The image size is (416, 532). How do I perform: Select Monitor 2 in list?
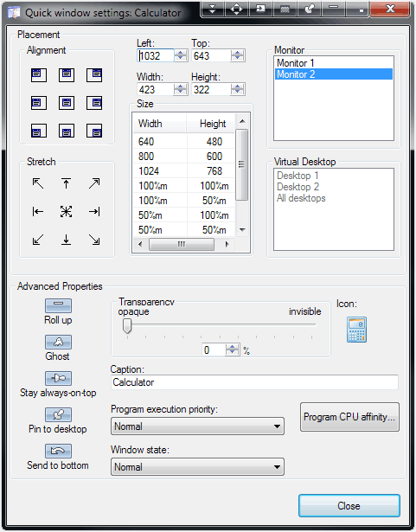[334, 74]
